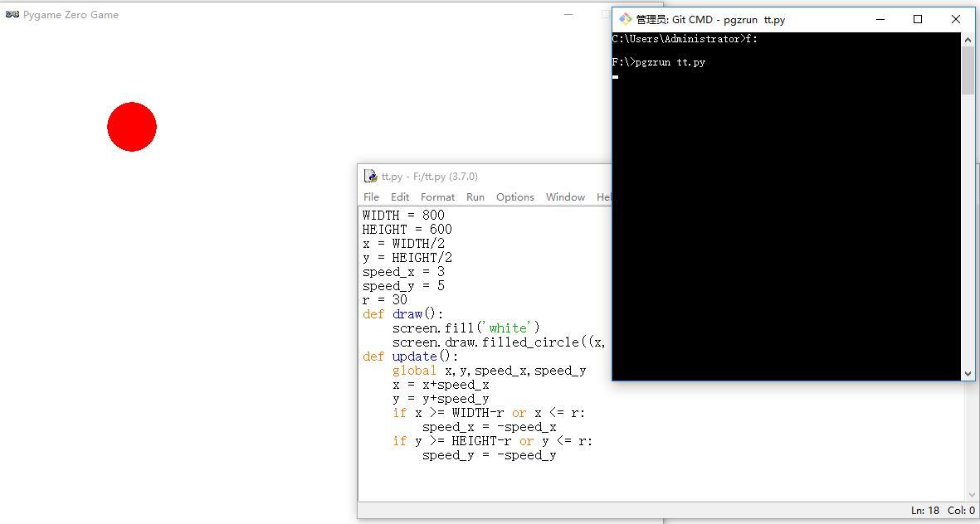Click the screen.draw.filled_circle line

tap(500, 342)
